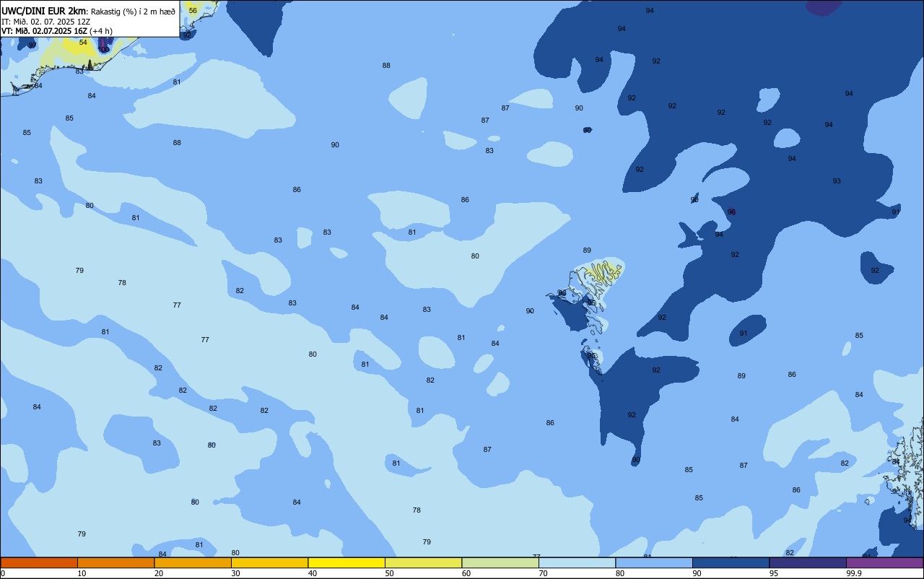Click the '97' humidity value on the map
The image size is (924, 579).
click(x=32, y=45)
